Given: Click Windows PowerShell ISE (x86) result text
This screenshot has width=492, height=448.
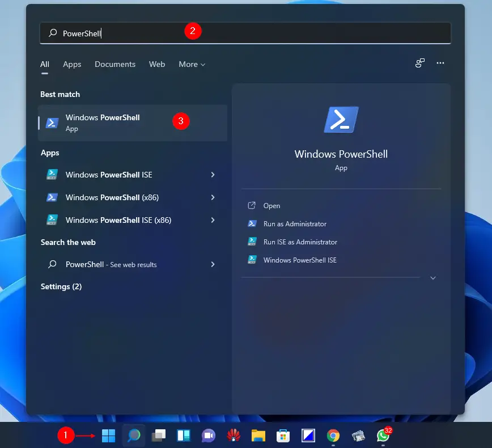Looking at the screenshot, I should click(x=118, y=220).
